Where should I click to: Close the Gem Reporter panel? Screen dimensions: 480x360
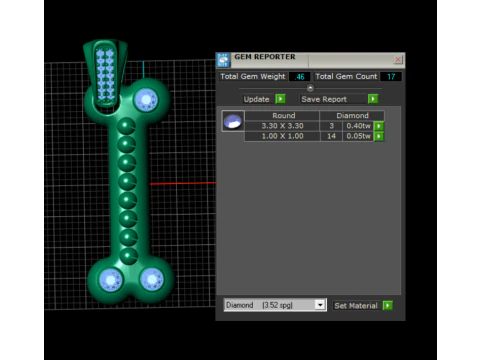[x=398, y=60]
